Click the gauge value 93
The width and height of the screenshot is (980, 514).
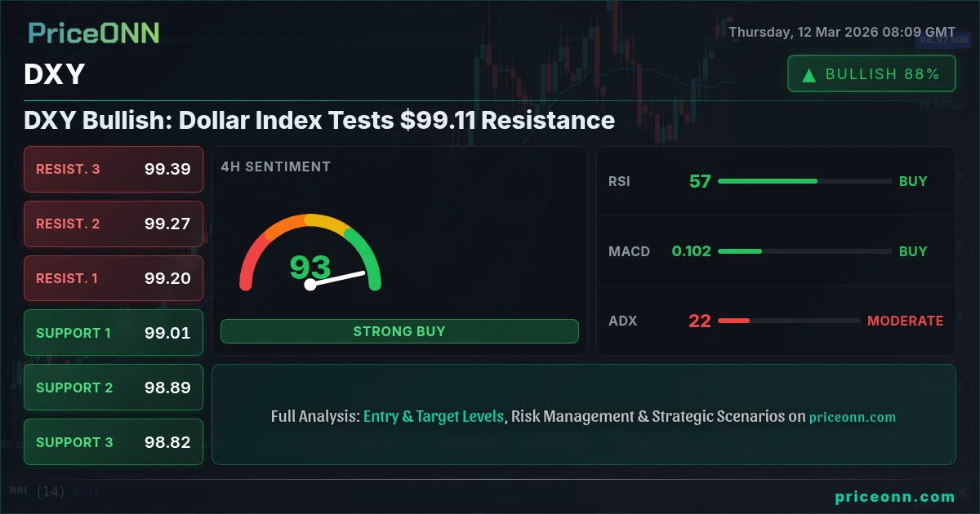tap(310, 267)
